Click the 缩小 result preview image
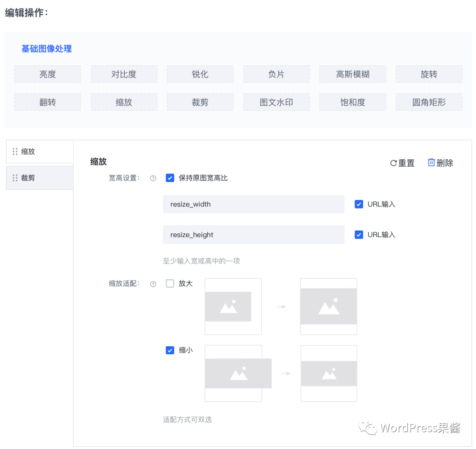This screenshot has height=449, width=476. [329, 374]
